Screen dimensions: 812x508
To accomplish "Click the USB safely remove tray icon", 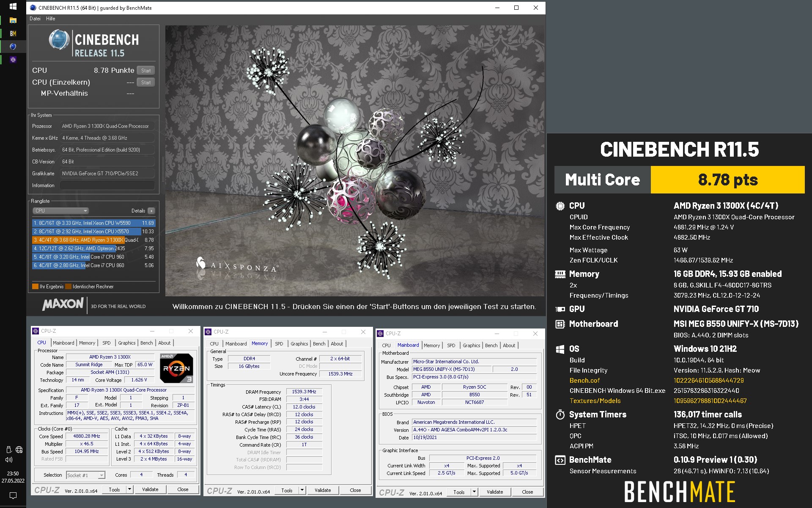I will (x=8, y=450).
